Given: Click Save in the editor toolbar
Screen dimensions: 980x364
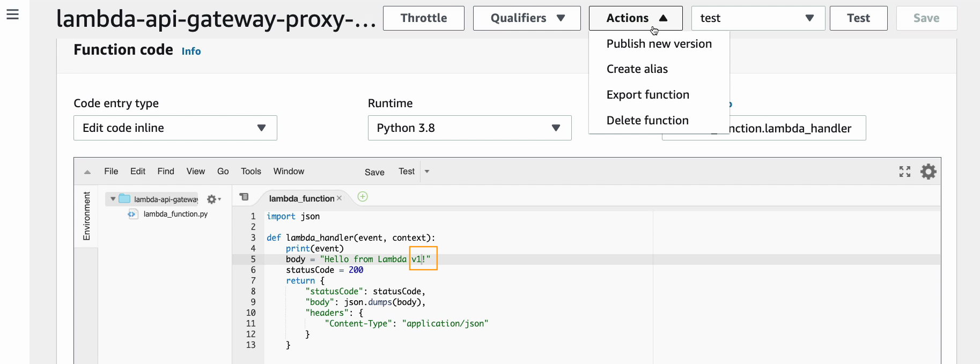Looking at the screenshot, I should [374, 172].
